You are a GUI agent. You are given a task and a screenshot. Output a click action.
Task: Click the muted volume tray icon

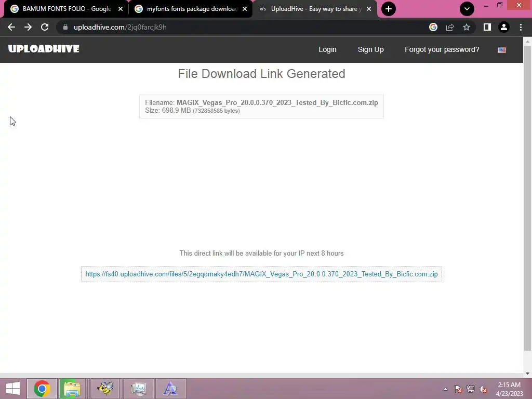click(483, 389)
